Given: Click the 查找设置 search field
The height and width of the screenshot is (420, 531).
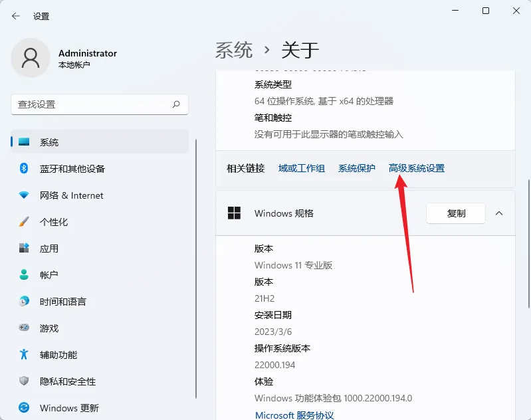Looking at the screenshot, I should 100,104.
